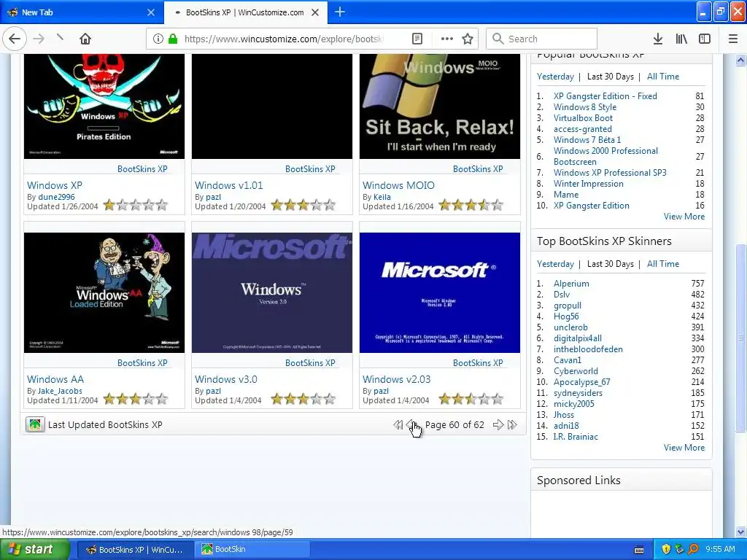
Task: Bookmark this page with the star icon
Action: pos(468,39)
